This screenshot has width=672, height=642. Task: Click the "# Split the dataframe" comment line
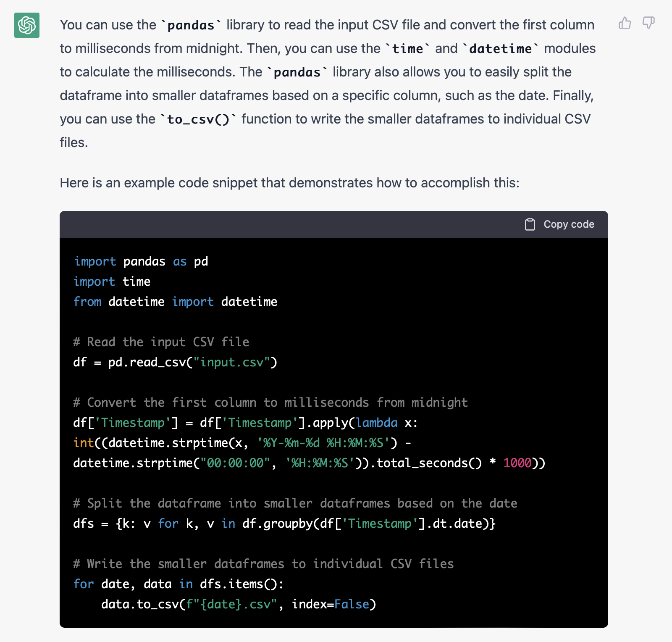tap(295, 503)
